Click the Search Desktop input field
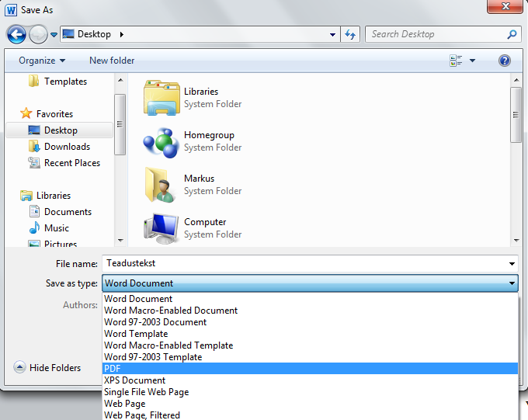528x420 pixels. tap(435, 34)
